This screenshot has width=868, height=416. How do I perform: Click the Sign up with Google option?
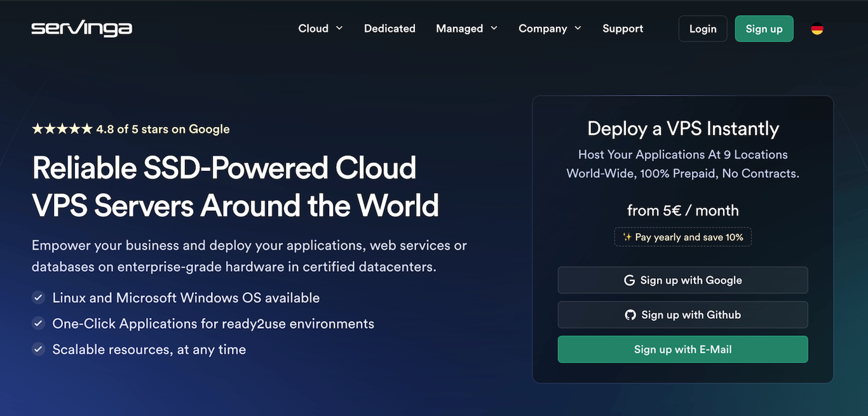tap(682, 279)
